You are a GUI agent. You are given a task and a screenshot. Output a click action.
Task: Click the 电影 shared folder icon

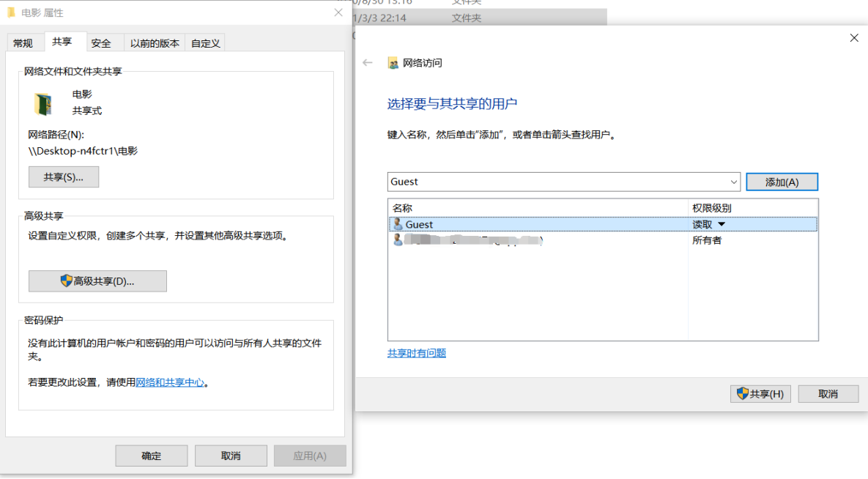pos(43,104)
